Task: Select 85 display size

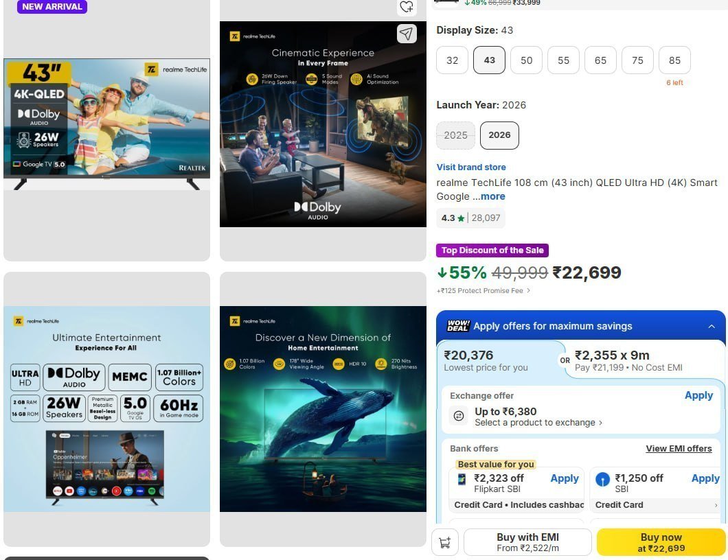Action: (674, 60)
